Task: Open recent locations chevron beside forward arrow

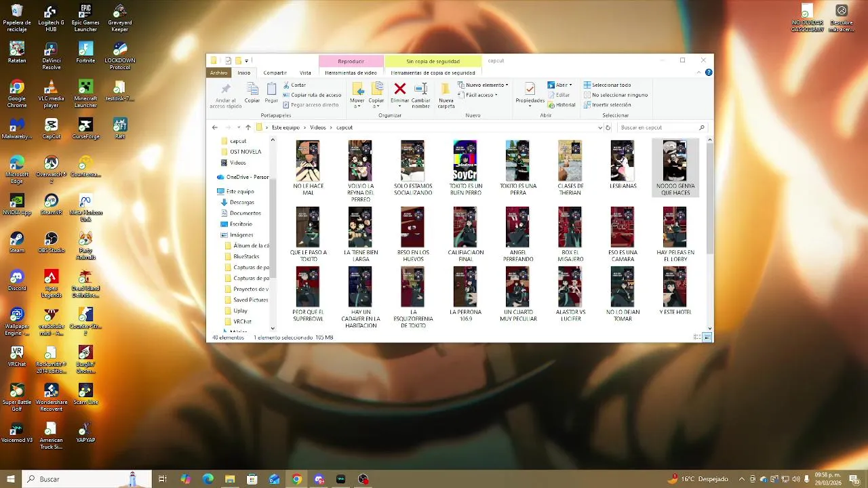Action: (239, 127)
